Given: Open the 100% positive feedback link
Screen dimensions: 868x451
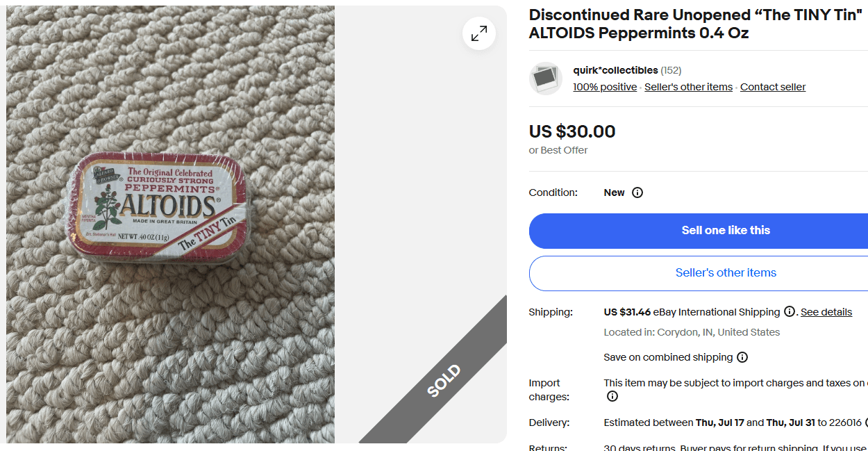Looking at the screenshot, I should pos(604,86).
